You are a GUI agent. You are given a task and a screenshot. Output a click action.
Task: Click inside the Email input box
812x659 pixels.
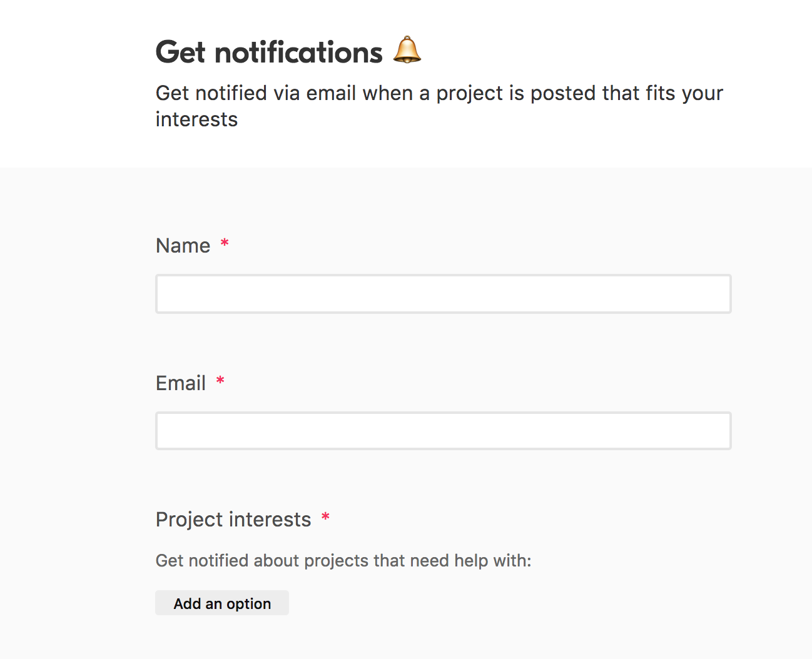pos(443,431)
